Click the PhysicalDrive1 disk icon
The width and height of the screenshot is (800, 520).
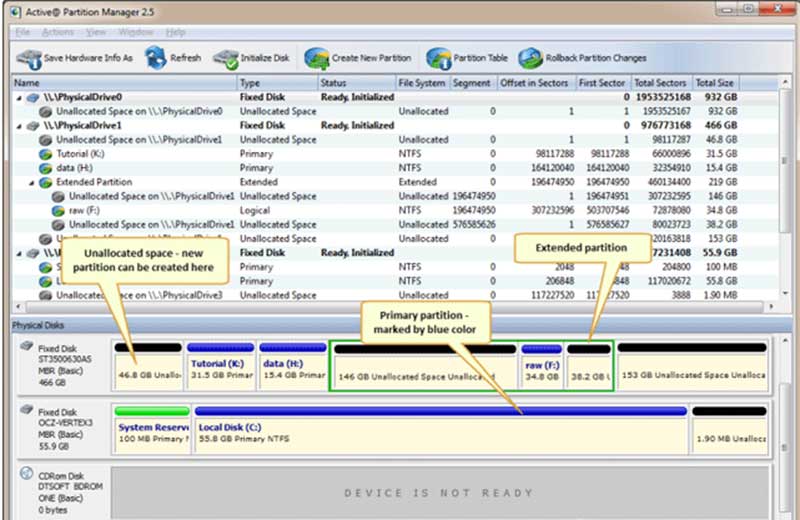[33, 126]
